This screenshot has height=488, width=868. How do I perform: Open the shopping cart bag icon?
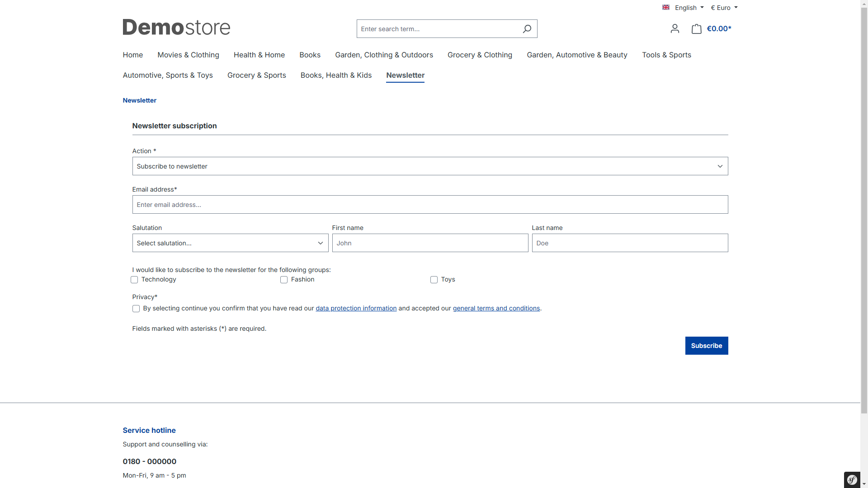(696, 29)
